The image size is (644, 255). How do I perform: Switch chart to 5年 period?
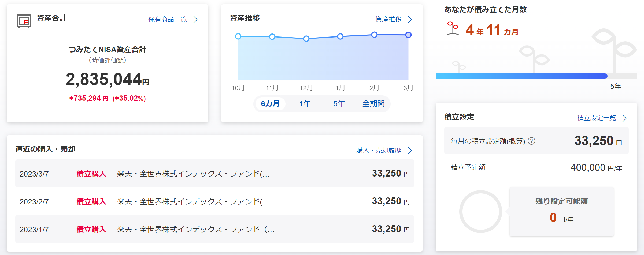[339, 104]
